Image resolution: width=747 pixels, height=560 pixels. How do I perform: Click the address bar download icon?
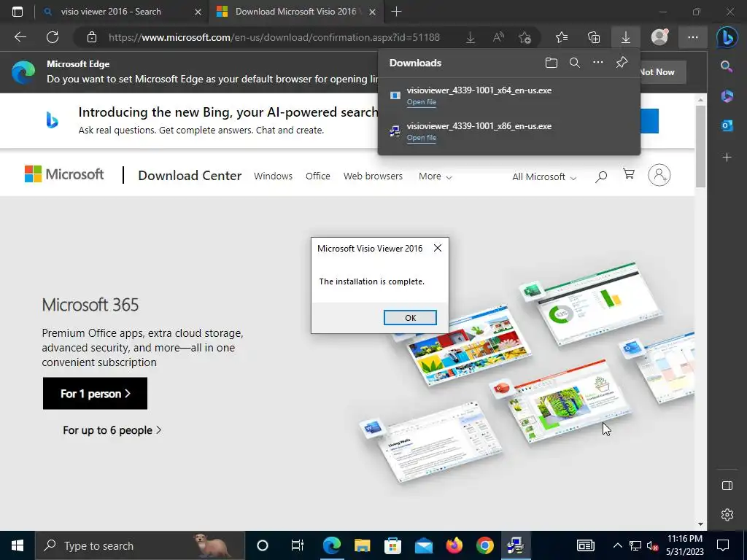(x=471, y=37)
